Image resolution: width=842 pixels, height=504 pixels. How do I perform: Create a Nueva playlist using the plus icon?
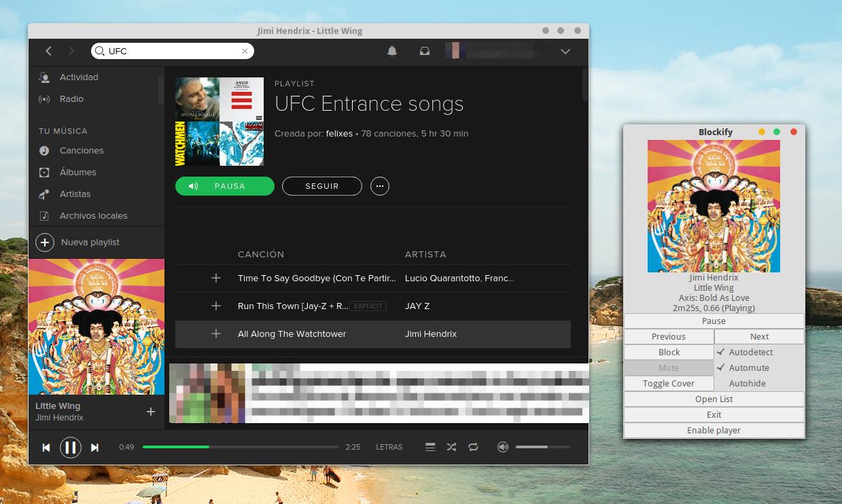(x=45, y=242)
